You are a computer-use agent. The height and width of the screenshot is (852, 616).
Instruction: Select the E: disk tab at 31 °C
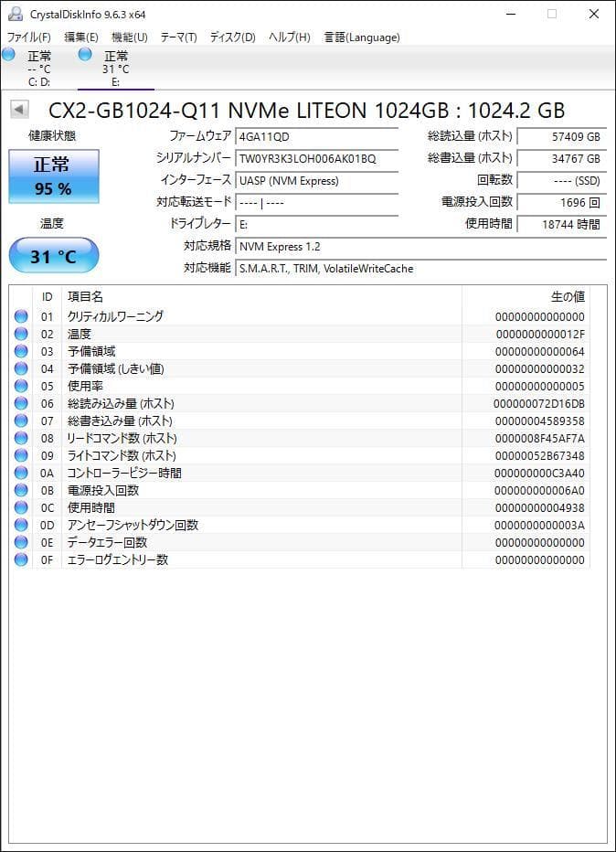coord(116,68)
